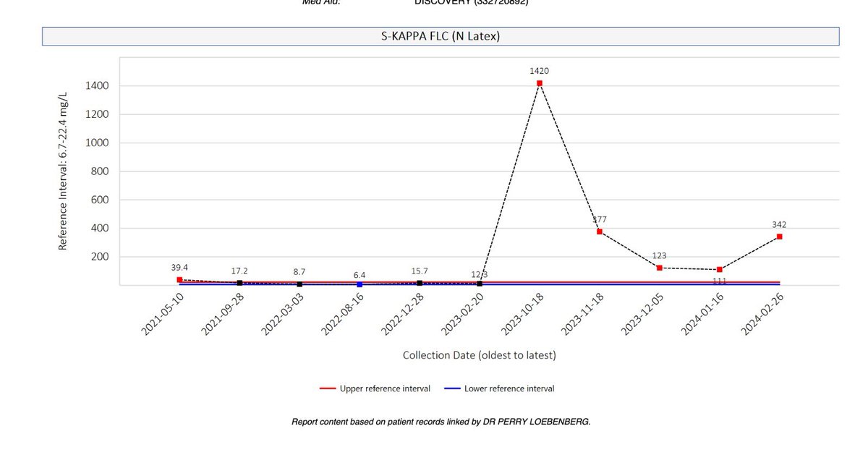Click the 1200 y-axis tick label
Screen dimensions: 868x450
pyautogui.click(x=96, y=114)
